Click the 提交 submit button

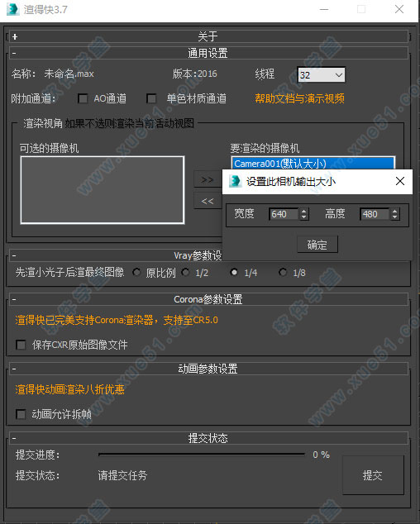click(373, 475)
